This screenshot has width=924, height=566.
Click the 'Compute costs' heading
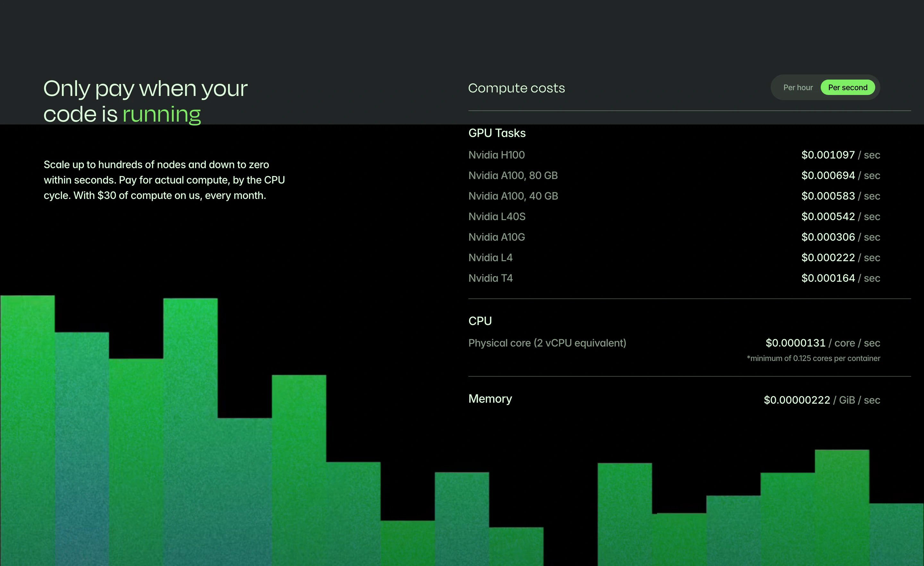coord(516,88)
